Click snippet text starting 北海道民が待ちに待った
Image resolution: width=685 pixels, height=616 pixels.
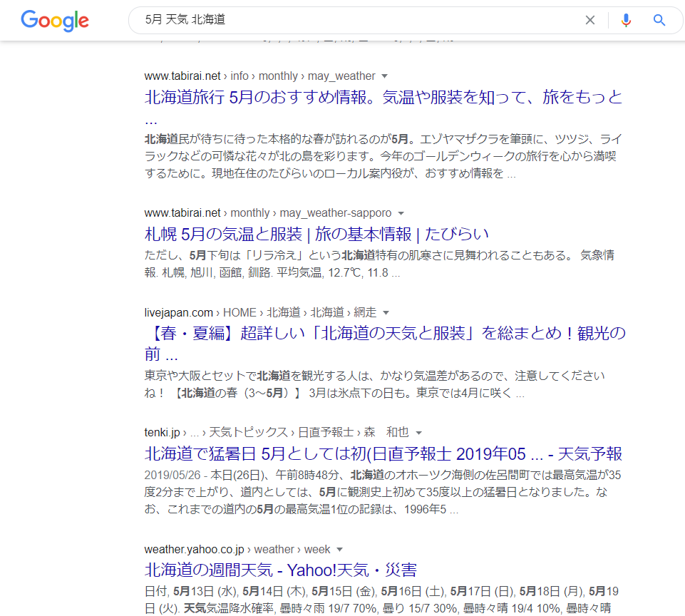[x=383, y=156]
